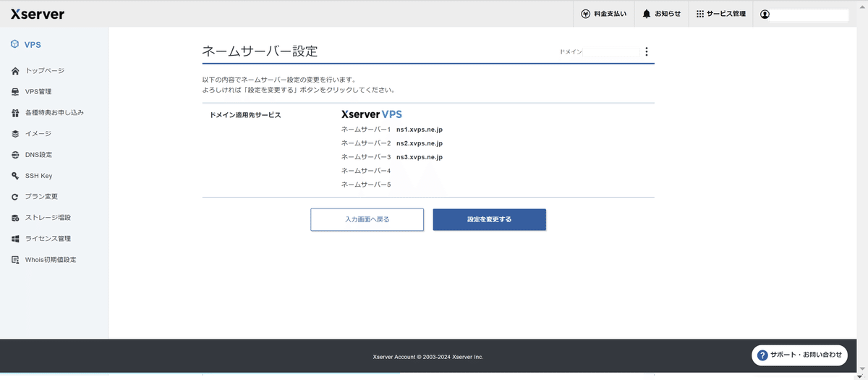Click 設定を変更する button
The image size is (868, 380).
pos(489,219)
